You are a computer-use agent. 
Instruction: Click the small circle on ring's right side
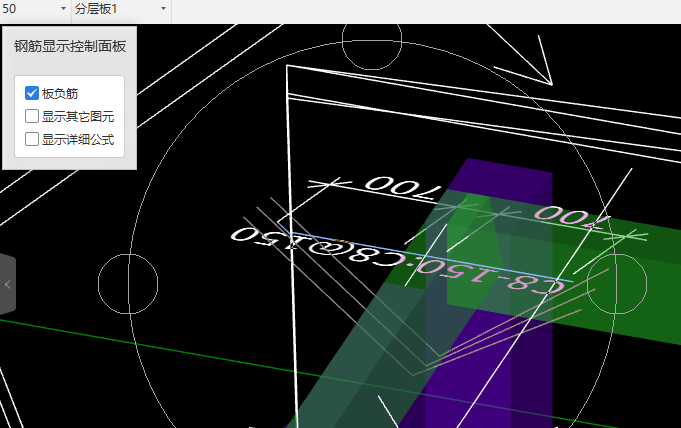click(617, 284)
